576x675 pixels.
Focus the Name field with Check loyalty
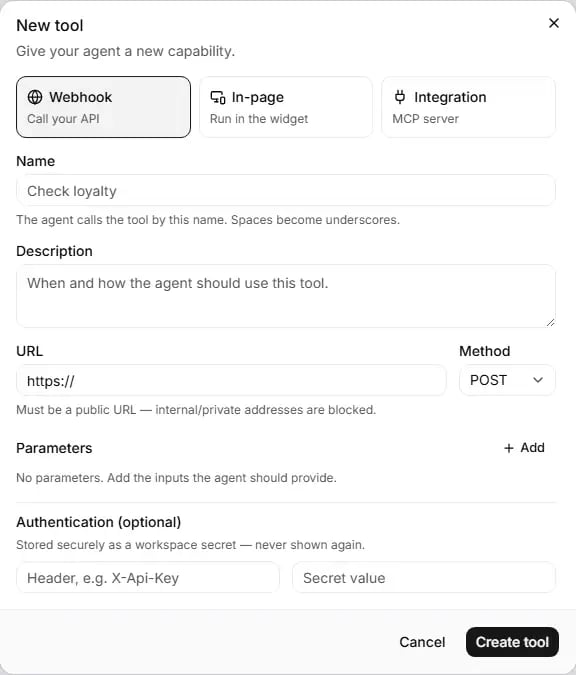286,191
